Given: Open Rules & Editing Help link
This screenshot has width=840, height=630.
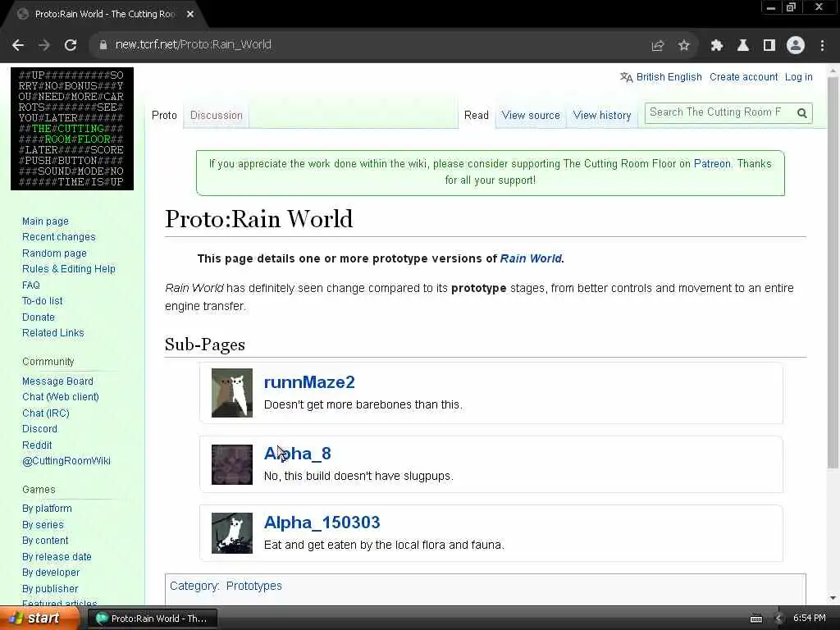Looking at the screenshot, I should (69, 269).
